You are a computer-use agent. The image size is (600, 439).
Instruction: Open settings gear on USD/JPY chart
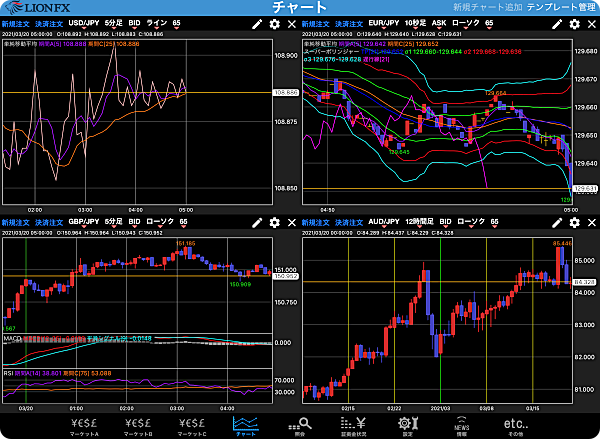point(274,24)
